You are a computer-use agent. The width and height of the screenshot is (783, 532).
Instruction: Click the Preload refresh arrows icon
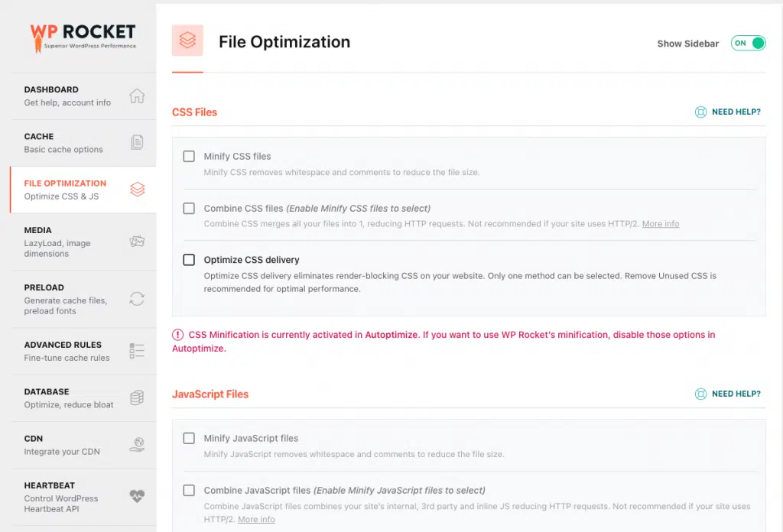(137, 298)
